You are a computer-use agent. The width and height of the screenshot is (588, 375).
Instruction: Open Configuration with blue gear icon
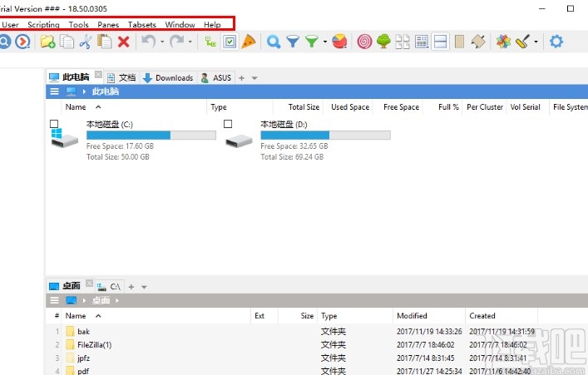(x=556, y=42)
